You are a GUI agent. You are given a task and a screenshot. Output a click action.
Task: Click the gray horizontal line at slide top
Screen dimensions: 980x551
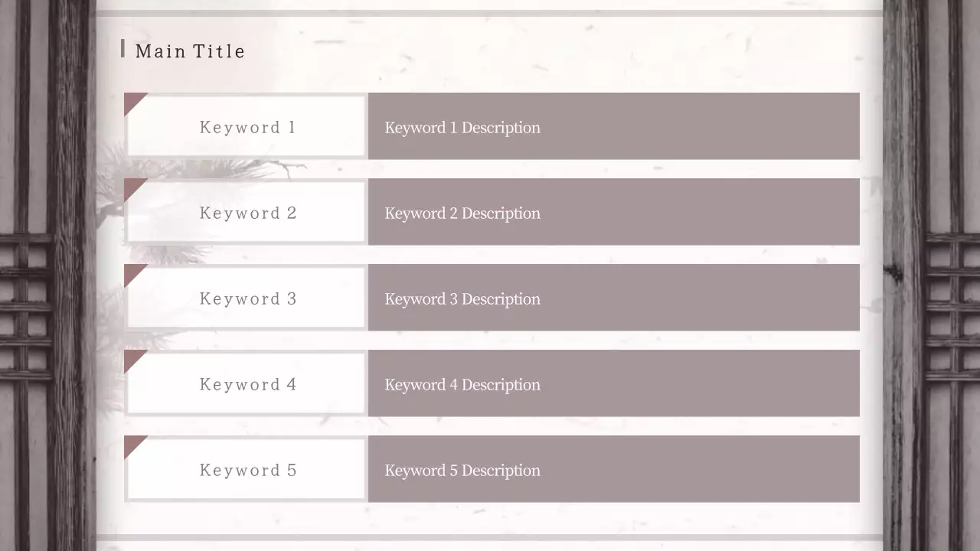point(490,13)
